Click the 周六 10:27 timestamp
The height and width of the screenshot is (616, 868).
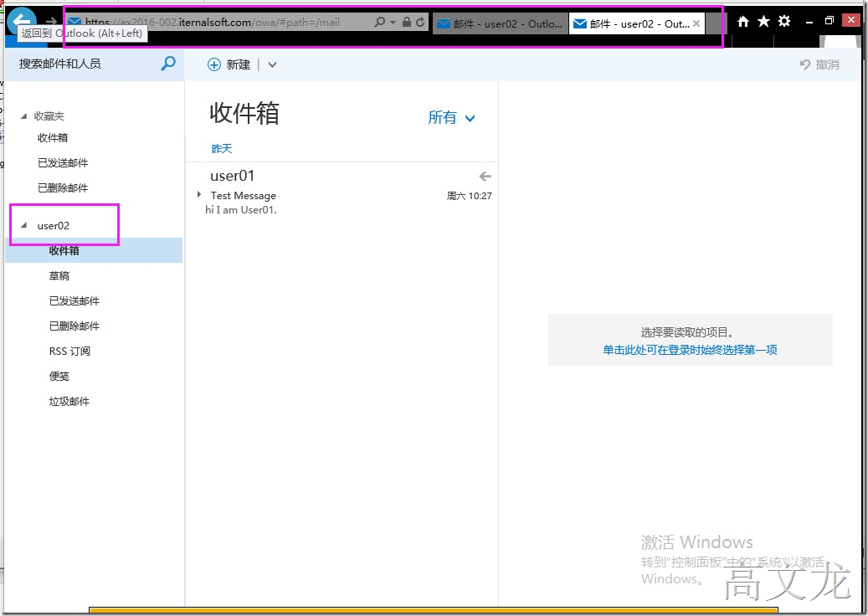469,195
